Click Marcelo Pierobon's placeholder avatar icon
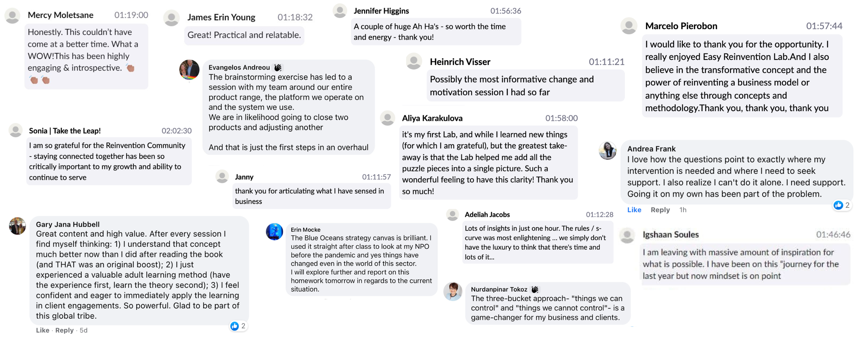Viewport: 868px width, 339px height. [x=629, y=26]
